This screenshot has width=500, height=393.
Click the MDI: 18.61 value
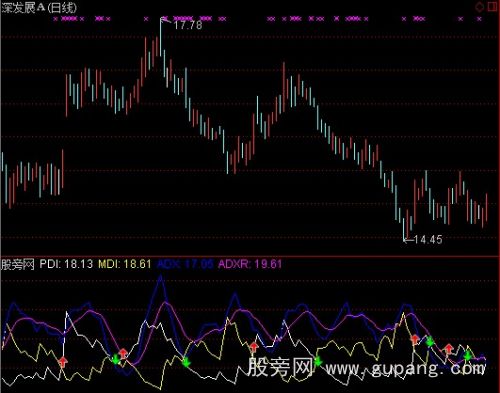point(125,264)
